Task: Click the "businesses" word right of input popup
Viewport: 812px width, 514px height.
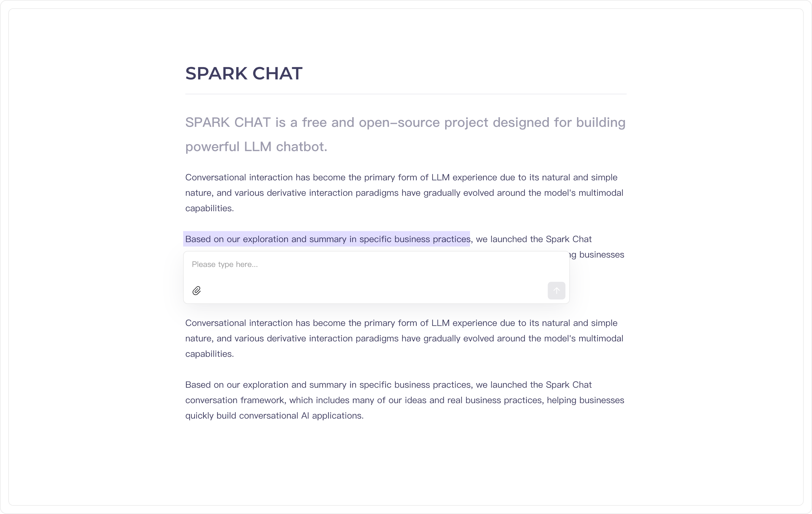Action: (x=601, y=255)
